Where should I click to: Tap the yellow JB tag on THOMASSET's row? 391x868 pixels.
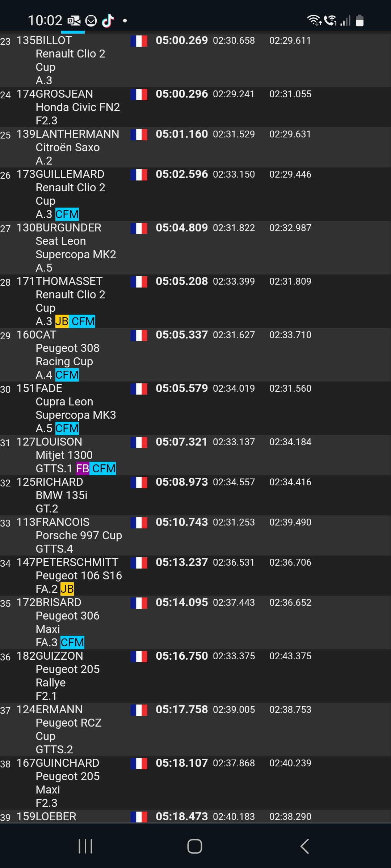tap(62, 321)
